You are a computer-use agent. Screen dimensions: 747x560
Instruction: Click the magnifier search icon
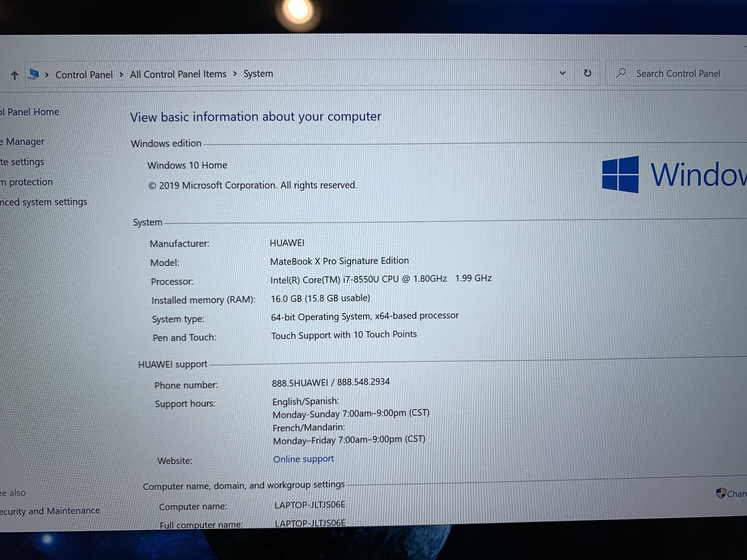point(621,73)
